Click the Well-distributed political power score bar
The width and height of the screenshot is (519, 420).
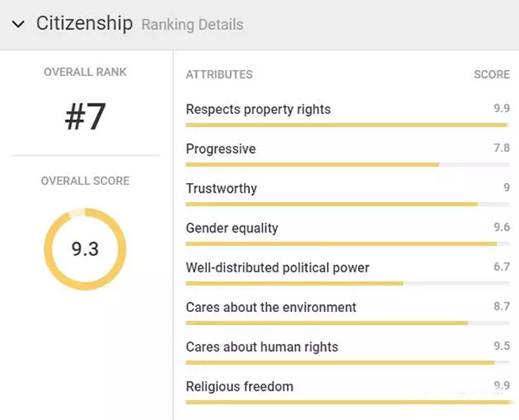[294, 283]
